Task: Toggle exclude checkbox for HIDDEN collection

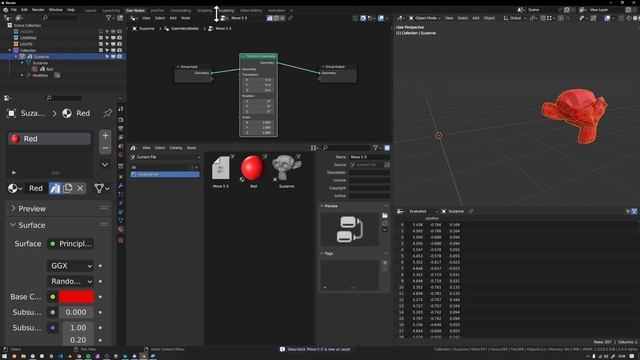Action: 101,31
